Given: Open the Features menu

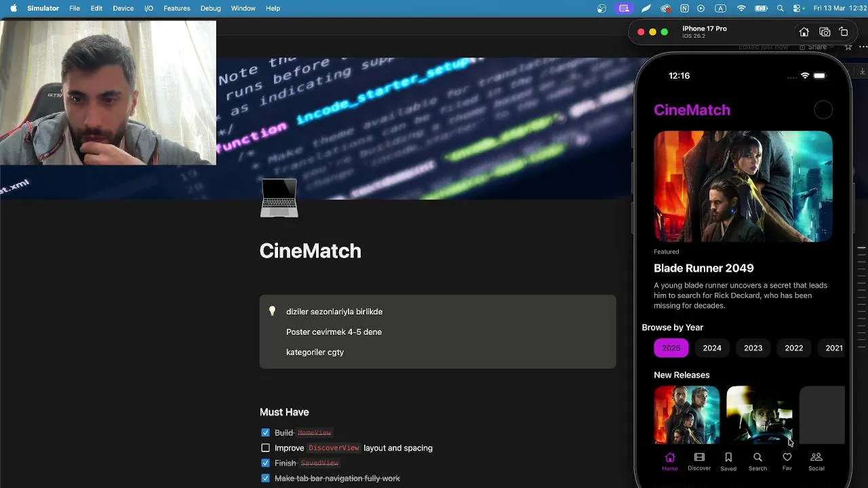Looking at the screenshot, I should point(176,8).
